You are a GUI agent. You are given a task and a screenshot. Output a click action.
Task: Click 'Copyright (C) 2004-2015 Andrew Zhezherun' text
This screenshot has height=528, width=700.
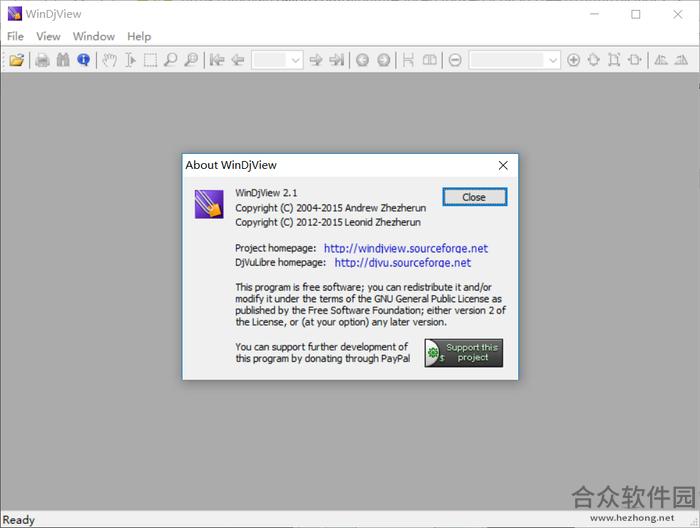click(x=330, y=208)
